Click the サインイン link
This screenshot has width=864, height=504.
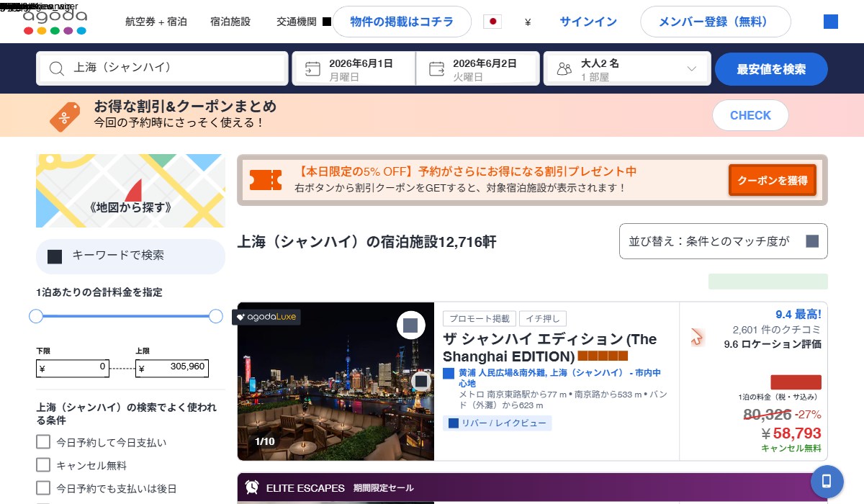click(x=588, y=22)
